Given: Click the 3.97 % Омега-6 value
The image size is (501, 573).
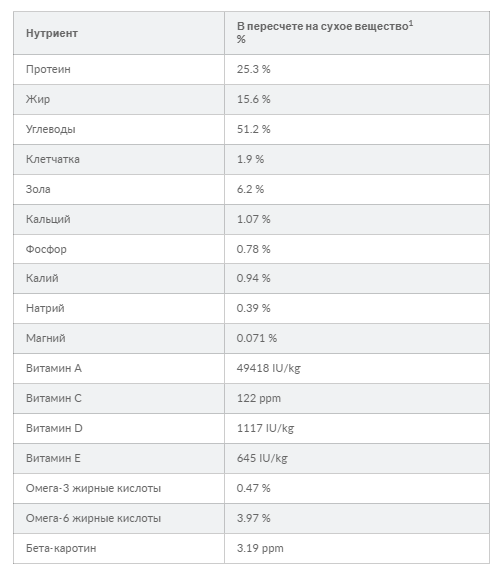Looking at the screenshot, I should point(253,518).
